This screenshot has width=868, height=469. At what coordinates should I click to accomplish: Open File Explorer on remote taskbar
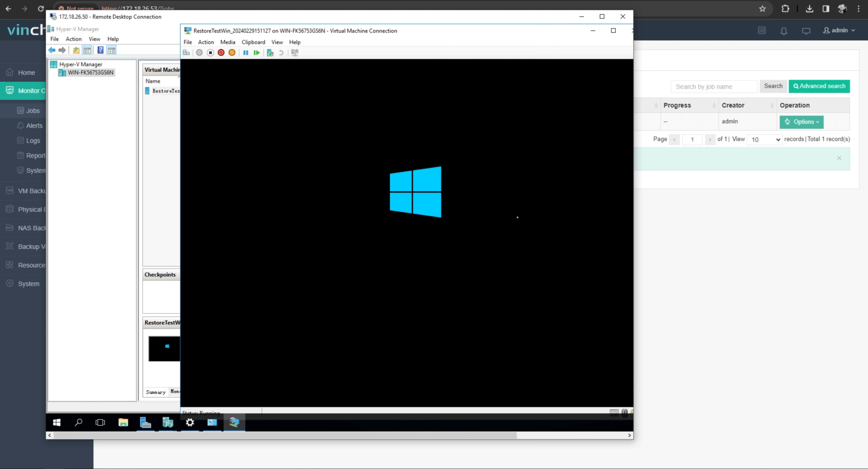123,422
